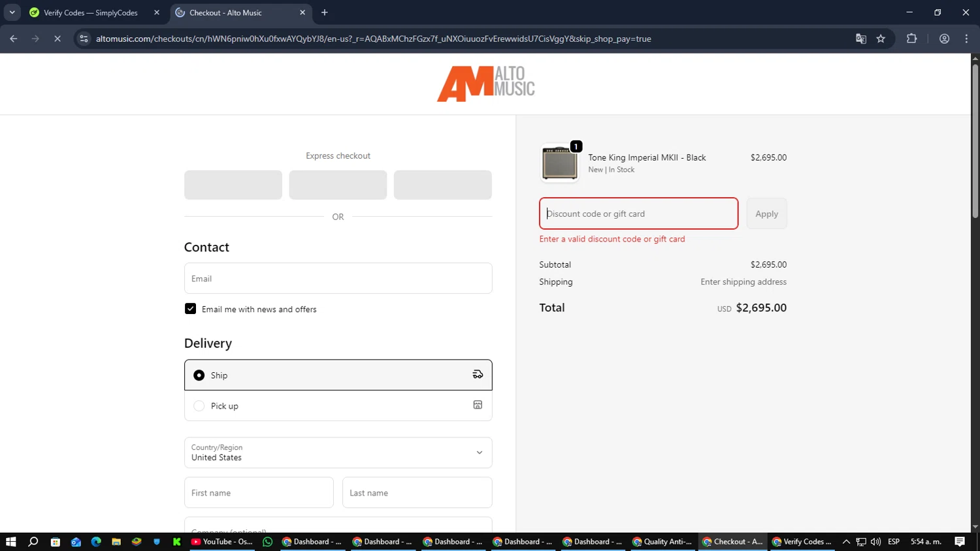Open WhatsApp from the taskbar
The image size is (980, 551).
(x=267, y=542)
